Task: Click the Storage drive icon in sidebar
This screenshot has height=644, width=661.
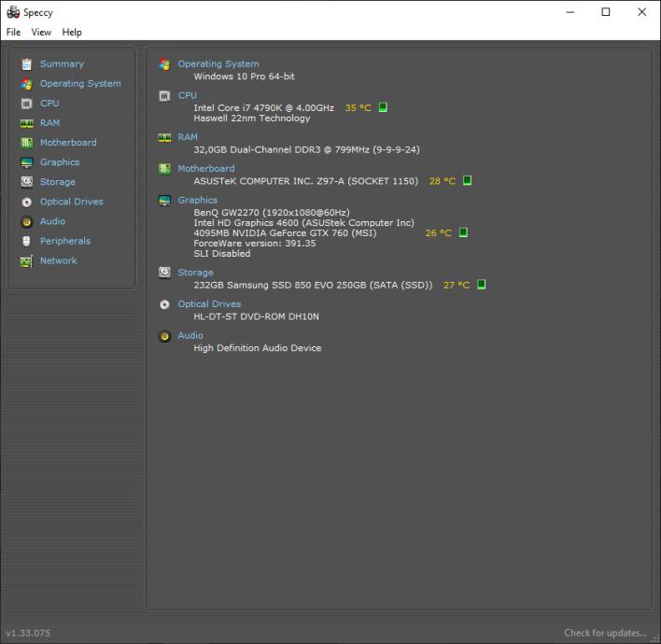Action: 26,182
